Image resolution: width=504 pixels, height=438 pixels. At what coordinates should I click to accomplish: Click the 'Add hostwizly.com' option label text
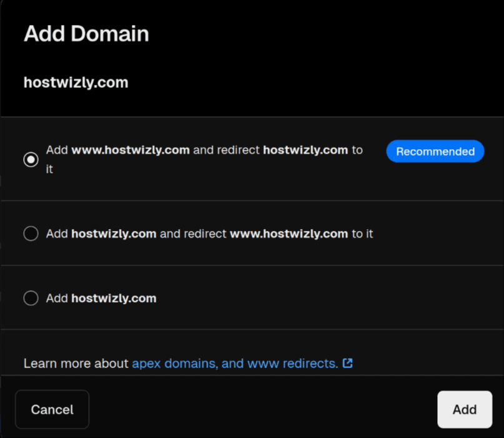point(101,298)
